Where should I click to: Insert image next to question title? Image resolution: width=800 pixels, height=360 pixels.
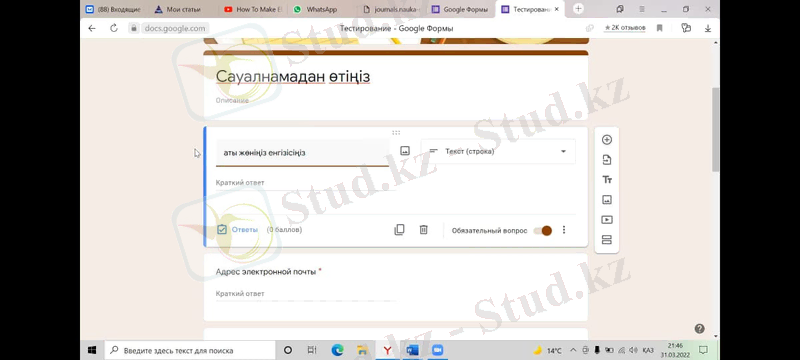tap(405, 151)
